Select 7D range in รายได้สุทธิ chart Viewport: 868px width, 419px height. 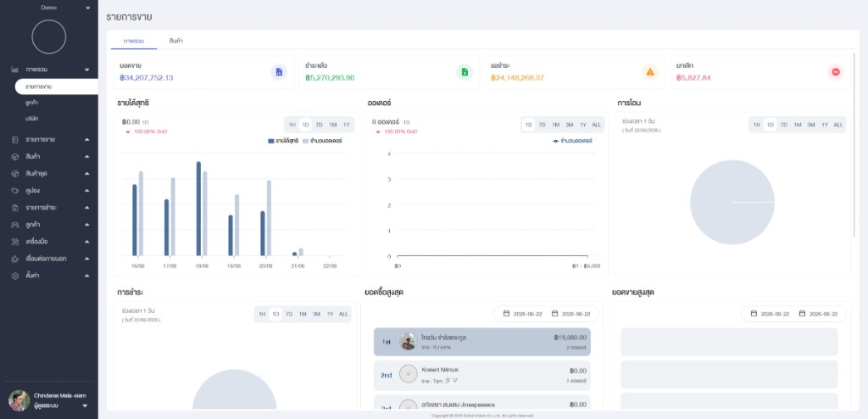coord(320,126)
